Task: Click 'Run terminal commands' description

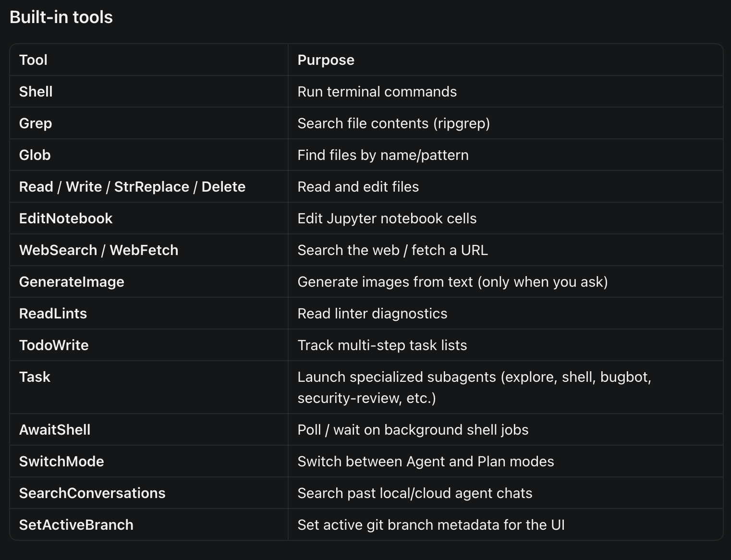Action: [x=377, y=92]
